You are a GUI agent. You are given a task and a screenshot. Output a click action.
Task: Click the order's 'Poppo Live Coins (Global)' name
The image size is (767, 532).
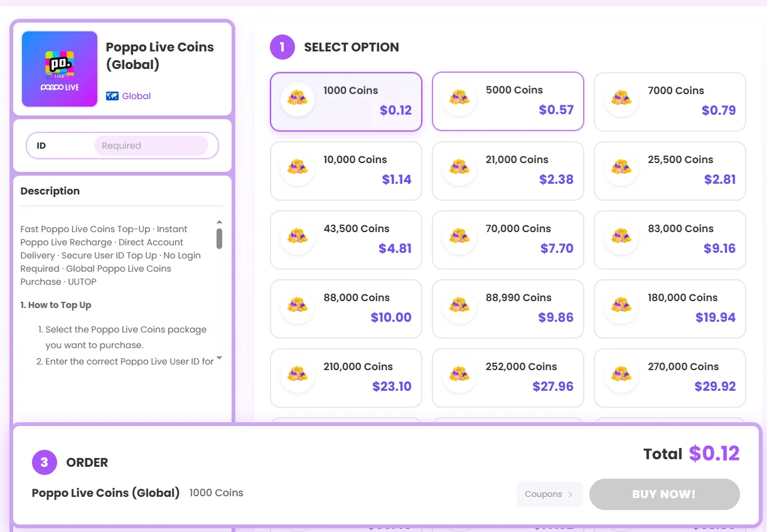tap(106, 493)
